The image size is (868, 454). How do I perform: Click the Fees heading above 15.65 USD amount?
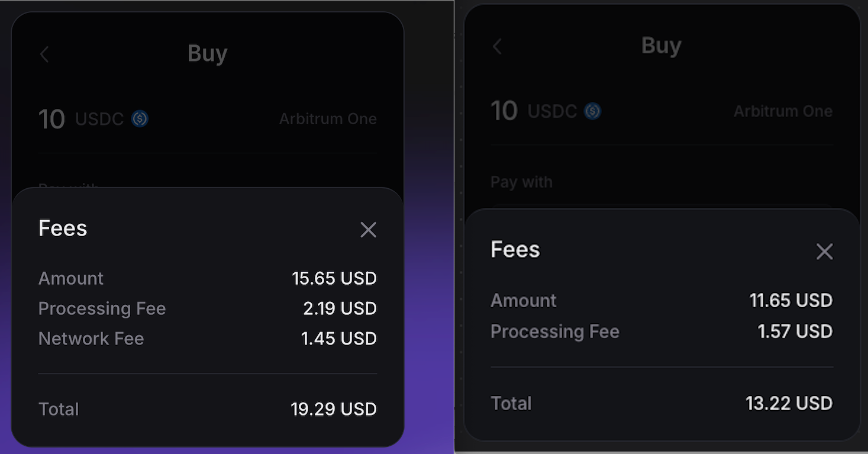(x=63, y=228)
